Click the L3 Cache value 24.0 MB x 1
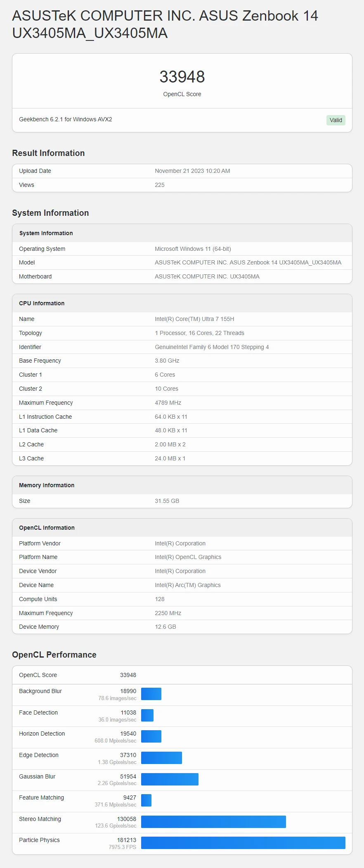The height and width of the screenshot is (868, 364). coord(170,458)
